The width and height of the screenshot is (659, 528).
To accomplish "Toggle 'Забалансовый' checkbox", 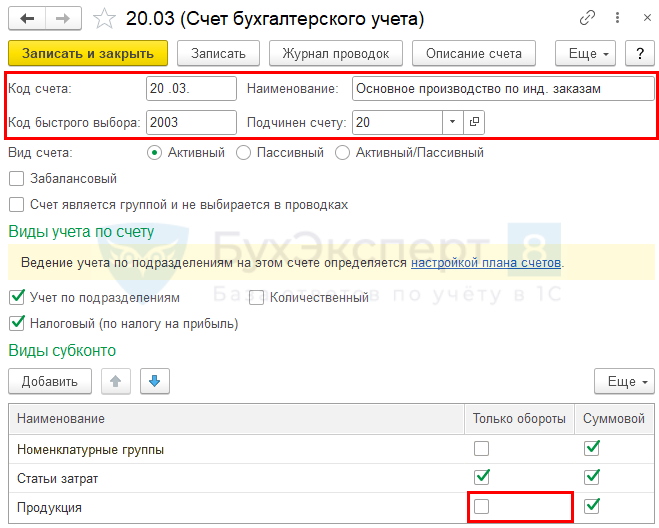I will (x=16, y=179).
